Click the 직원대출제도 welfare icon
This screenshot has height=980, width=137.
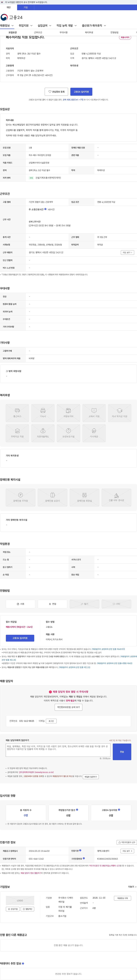pos(43,433)
